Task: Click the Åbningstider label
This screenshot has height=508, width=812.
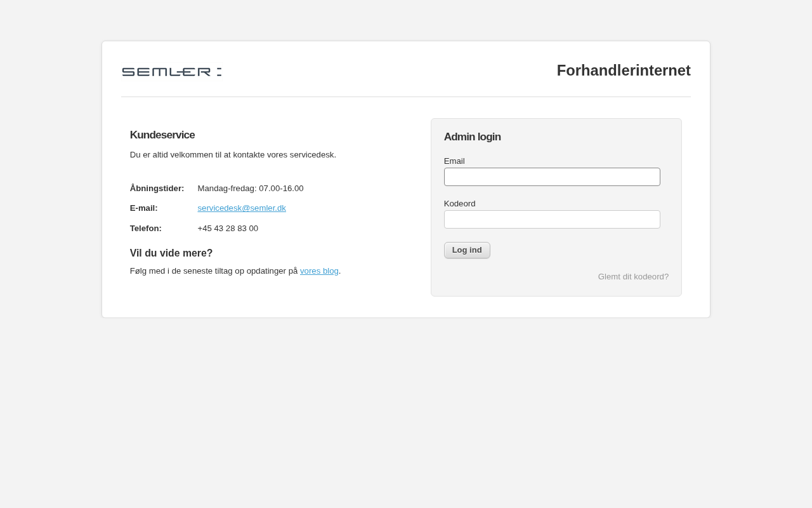Action: [157, 189]
